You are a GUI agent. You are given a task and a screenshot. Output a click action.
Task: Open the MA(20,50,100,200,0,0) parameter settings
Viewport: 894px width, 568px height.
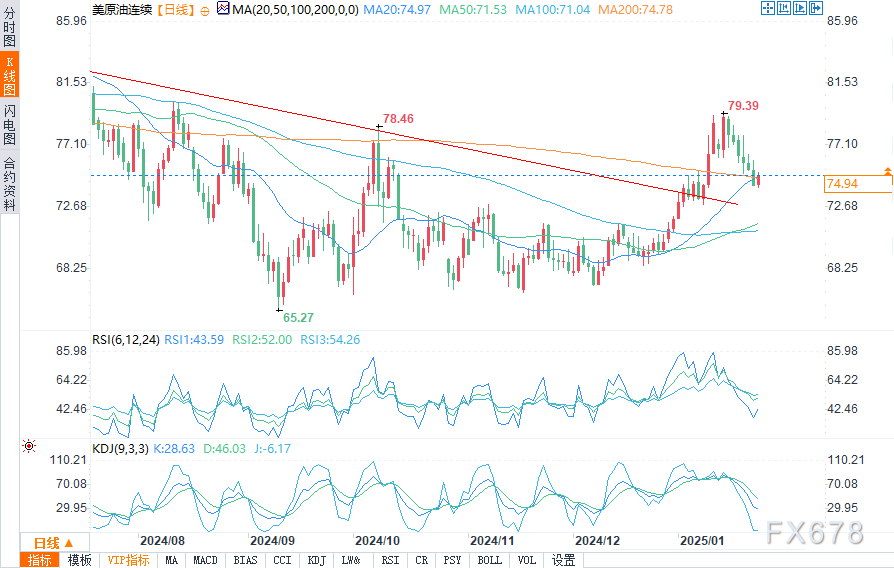(x=295, y=10)
